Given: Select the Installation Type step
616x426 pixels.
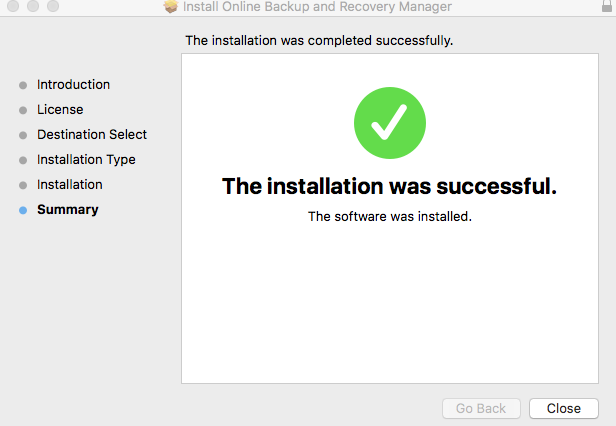Looking at the screenshot, I should [86, 160].
